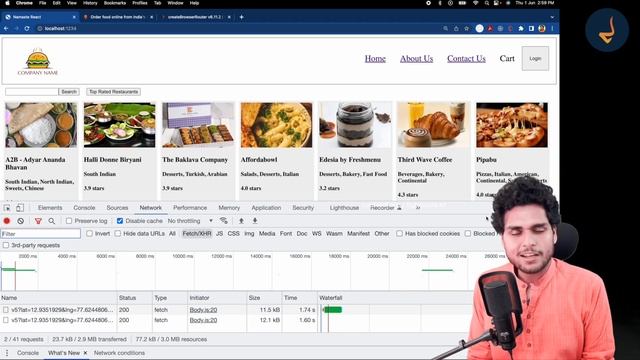The height and width of the screenshot is (360, 640).
Task: Click the Top Rated Restaurants button
Action: [x=113, y=92]
